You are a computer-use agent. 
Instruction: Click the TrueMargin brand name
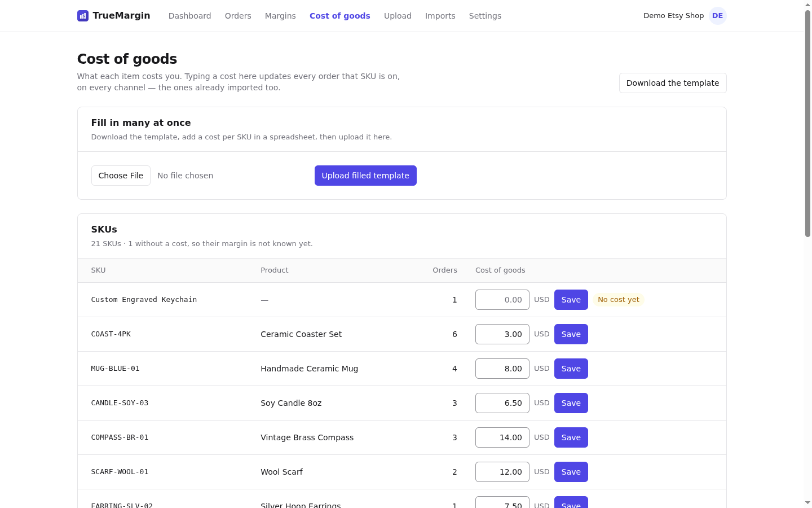click(x=121, y=16)
